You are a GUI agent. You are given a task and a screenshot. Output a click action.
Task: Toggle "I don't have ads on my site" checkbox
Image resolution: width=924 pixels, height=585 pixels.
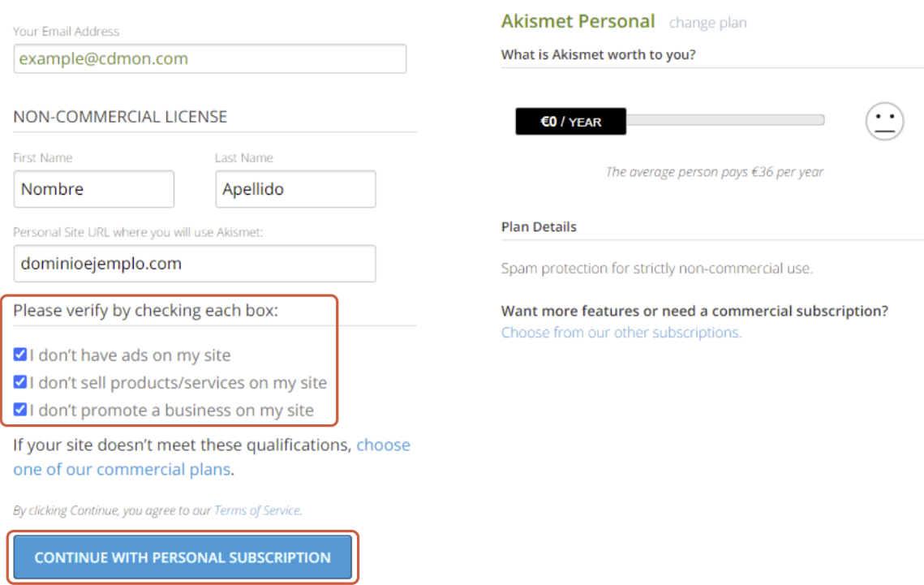click(x=20, y=355)
